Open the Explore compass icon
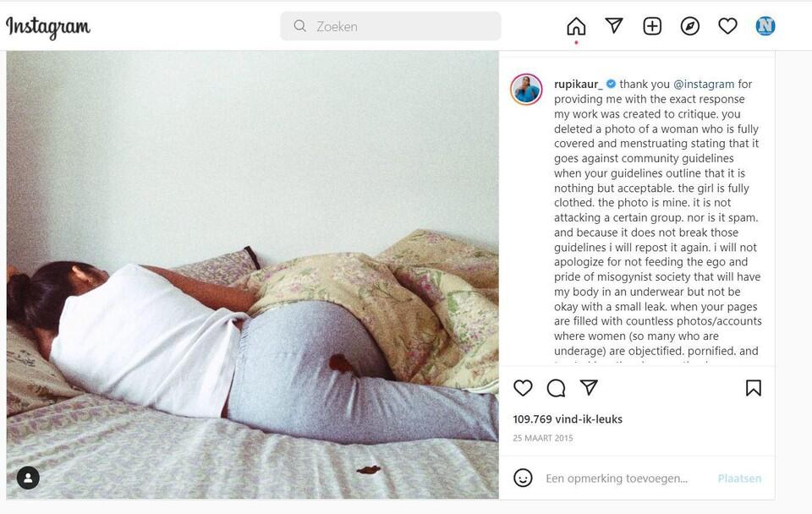 (690, 26)
